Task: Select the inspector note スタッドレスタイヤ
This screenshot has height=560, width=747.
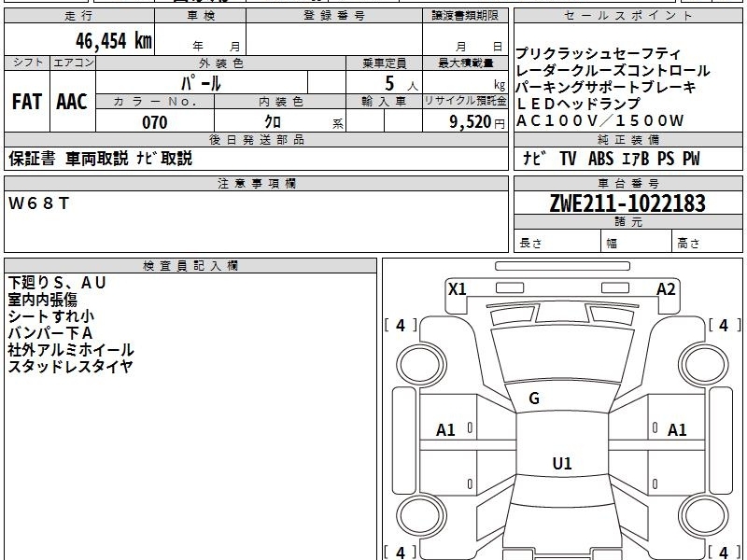Action: 70,366
